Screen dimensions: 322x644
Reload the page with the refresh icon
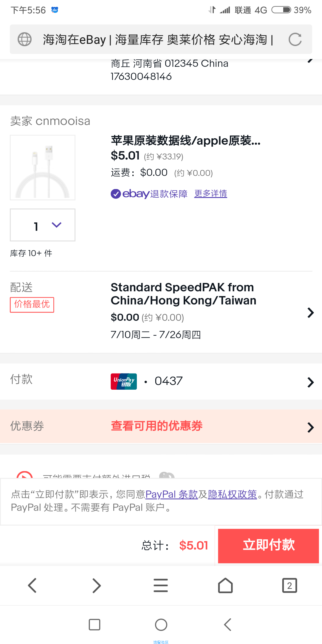click(x=295, y=39)
